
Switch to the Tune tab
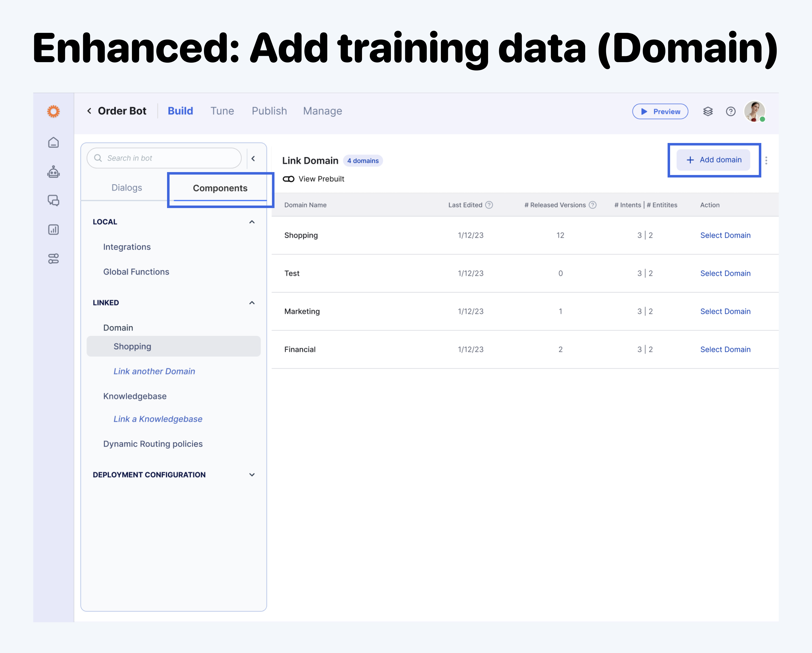(x=222, y=111)
